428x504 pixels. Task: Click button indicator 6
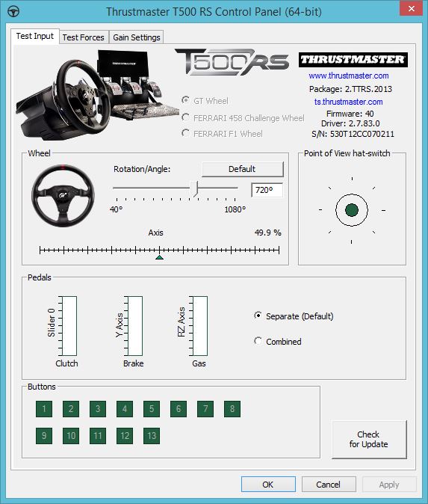click(179, 409)
